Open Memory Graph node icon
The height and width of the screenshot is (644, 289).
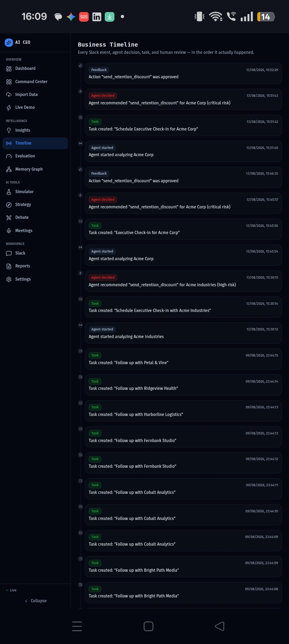point(9,169)
